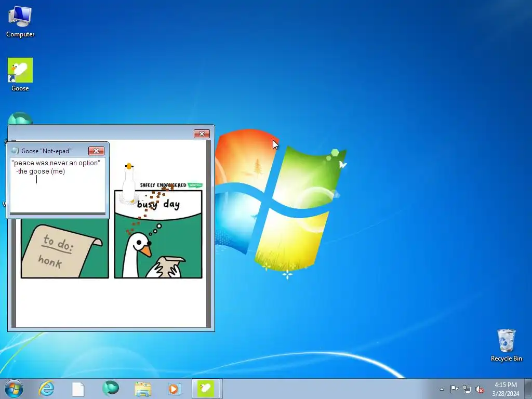This screenshot has width=532, height=399.
Task: Launch Internet Explorer from the taskbar
Action: click(47, 389)
